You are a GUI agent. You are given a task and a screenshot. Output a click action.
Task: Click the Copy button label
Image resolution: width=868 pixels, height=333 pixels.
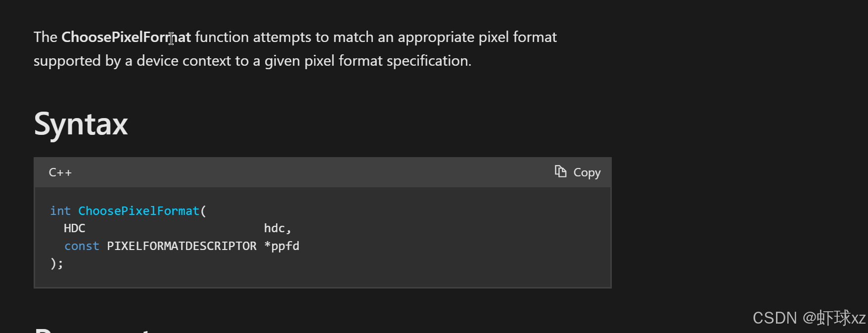587,172
